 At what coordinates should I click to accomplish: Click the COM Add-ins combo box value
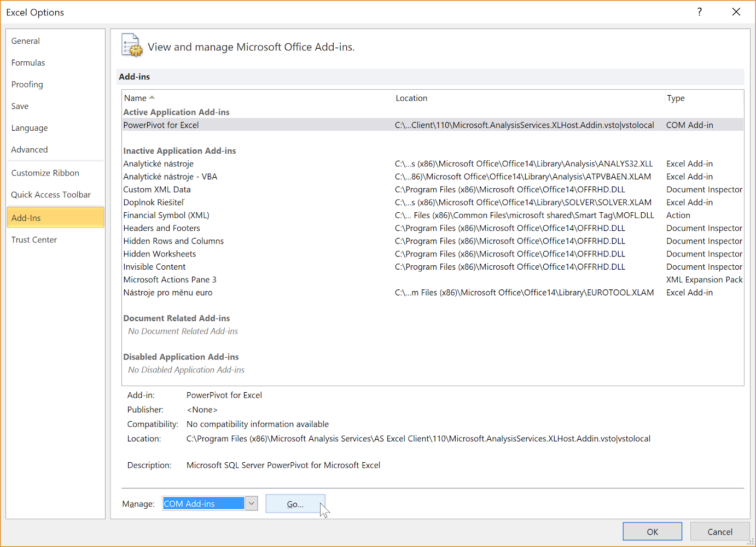203,503
